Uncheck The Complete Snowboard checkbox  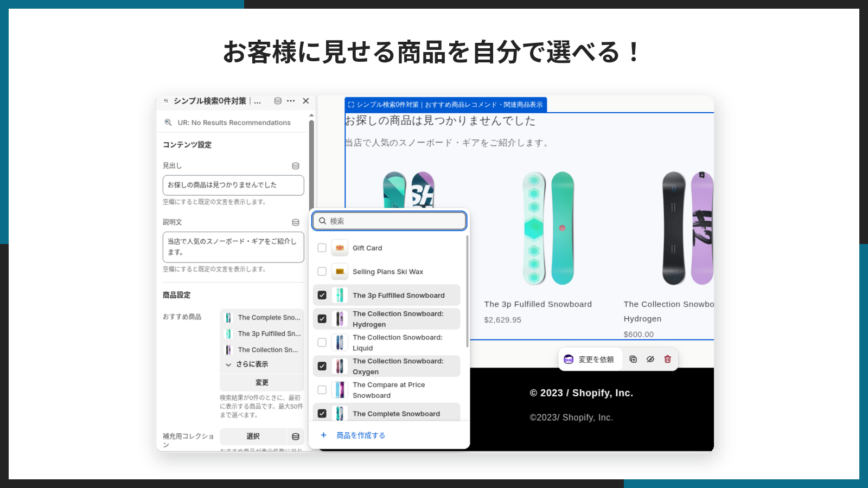click(322, 414)
